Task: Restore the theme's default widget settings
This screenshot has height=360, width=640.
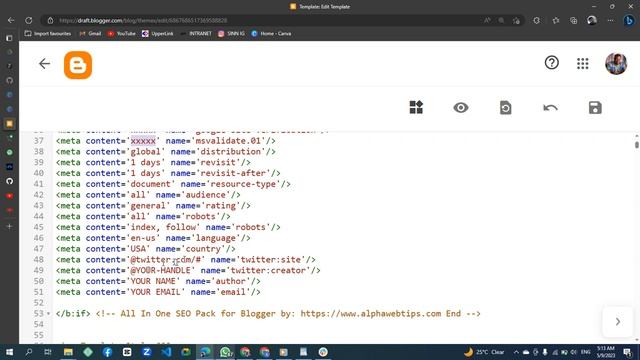Action: point(505,108)
